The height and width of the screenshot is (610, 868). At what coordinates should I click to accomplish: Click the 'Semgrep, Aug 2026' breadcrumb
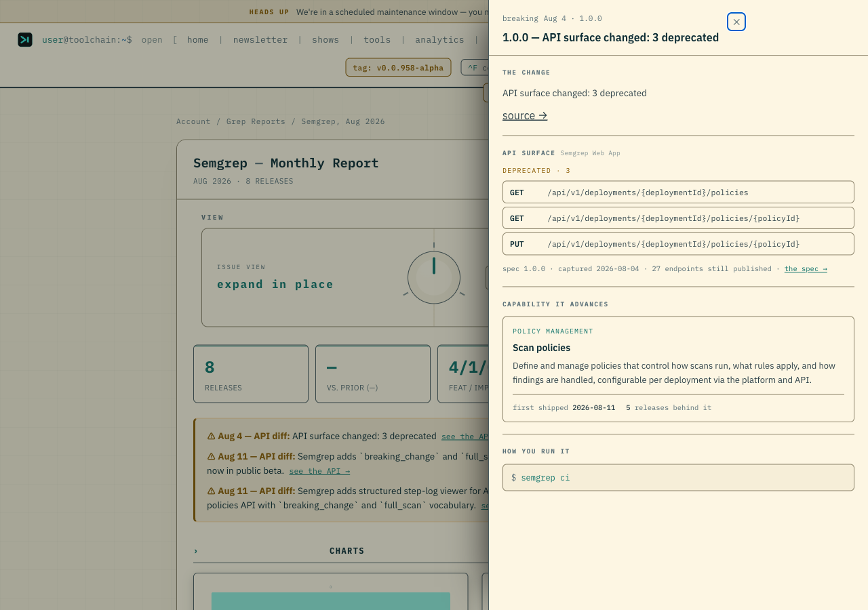coord(343,121)
